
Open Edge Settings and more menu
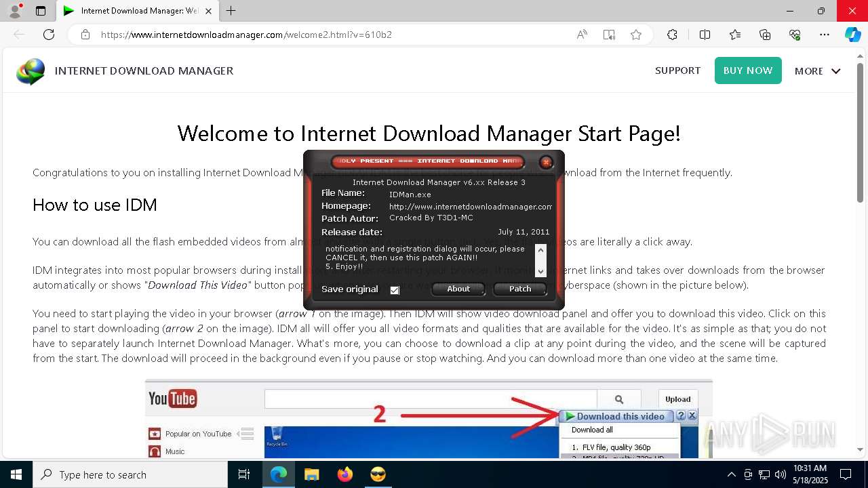825,35
